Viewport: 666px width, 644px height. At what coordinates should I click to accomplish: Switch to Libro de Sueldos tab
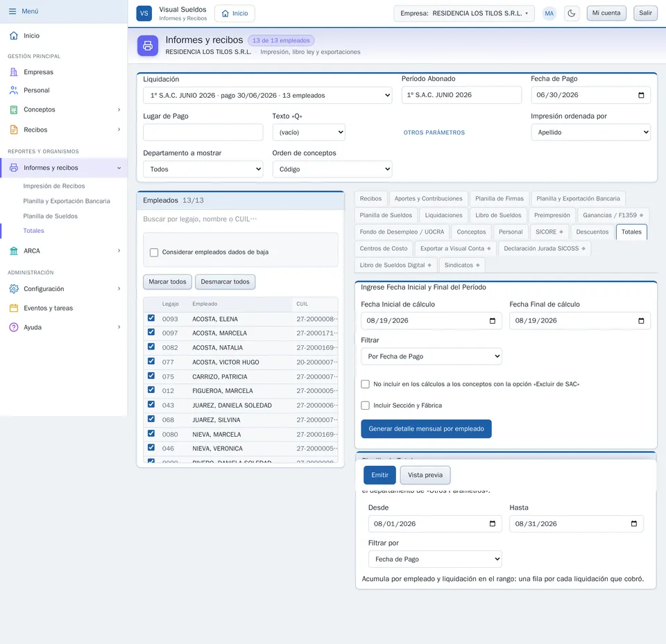[x=498, y=215]
